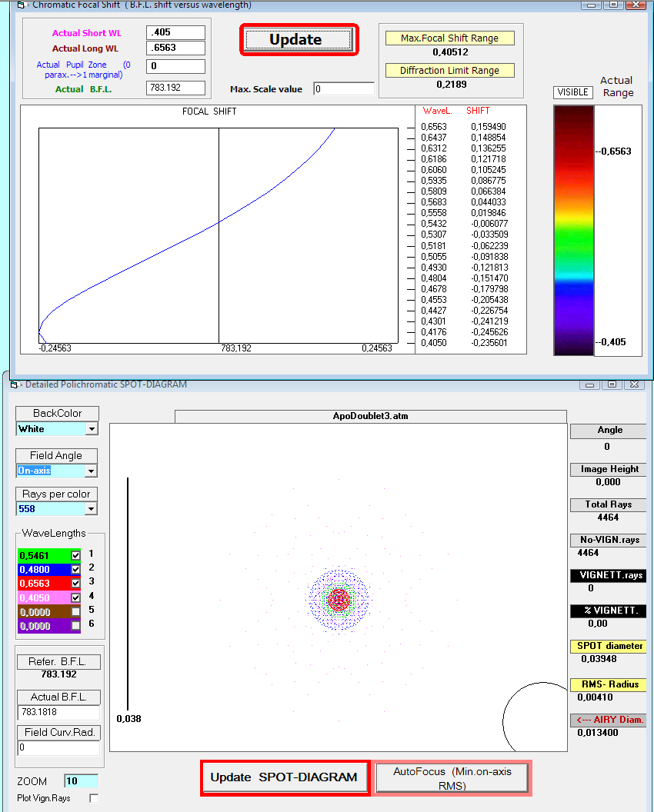This screenshot has width=654, height=812.
Task: Click the visible spectrum color bar
Action: (574, 231)
